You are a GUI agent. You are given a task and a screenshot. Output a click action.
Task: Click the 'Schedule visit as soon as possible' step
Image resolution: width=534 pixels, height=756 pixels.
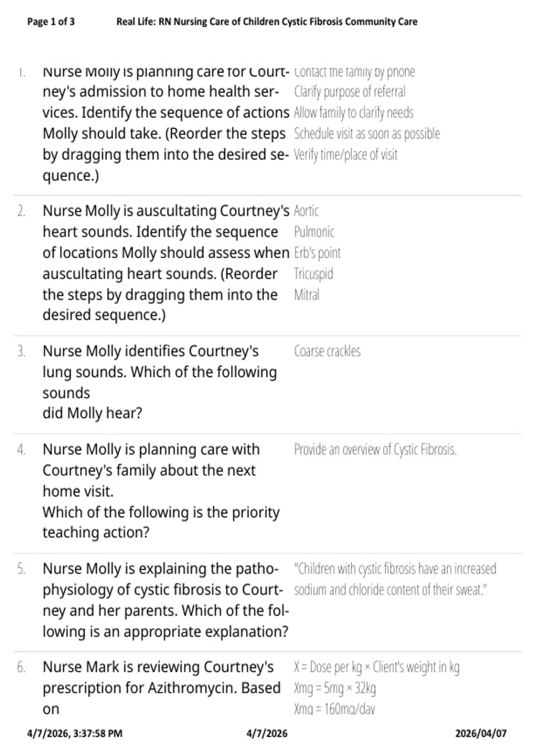(367, 133)
